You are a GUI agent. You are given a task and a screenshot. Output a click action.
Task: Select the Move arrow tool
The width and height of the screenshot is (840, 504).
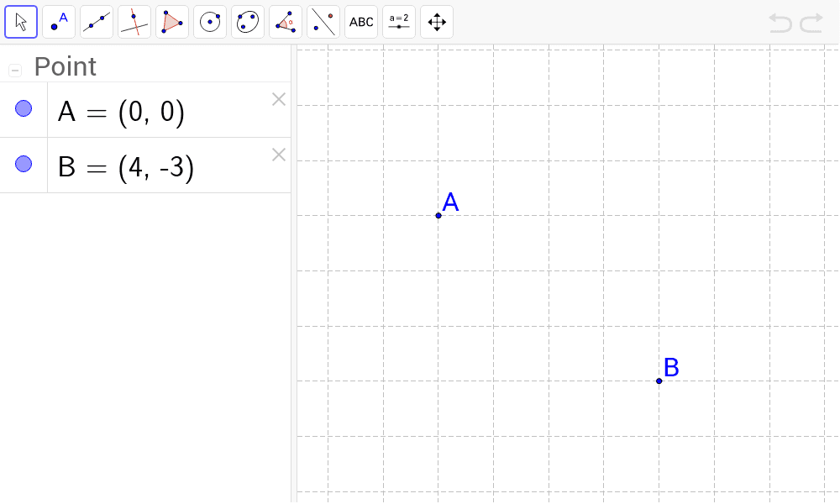tap(21, 22)
